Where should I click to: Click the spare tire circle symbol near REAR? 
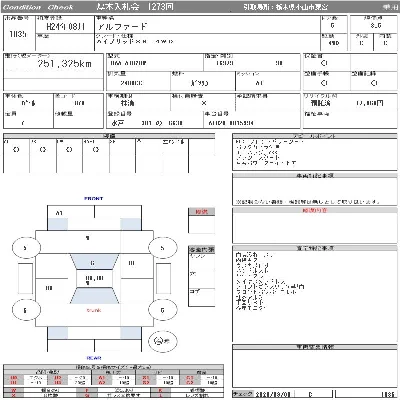coord(163,341)
